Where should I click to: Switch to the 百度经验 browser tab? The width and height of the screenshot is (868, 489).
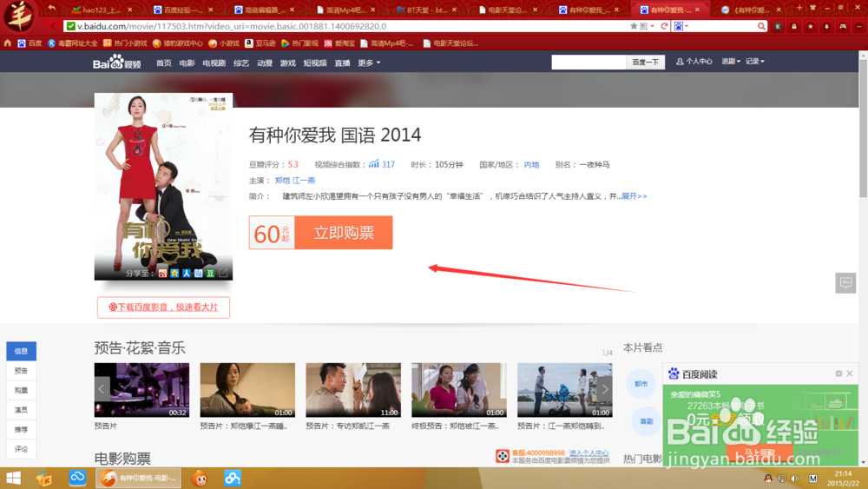(183, 10)
